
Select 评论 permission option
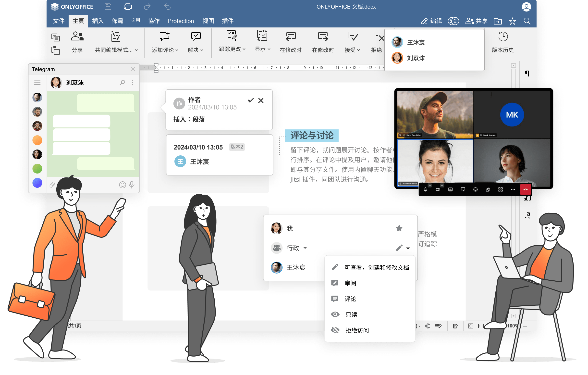click(x=370, y=299)
